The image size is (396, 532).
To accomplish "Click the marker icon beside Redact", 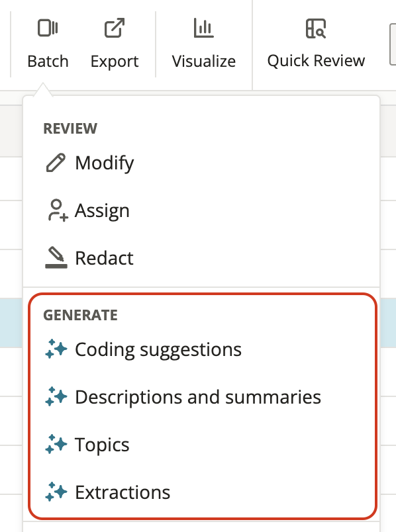I will pos(56,258).
